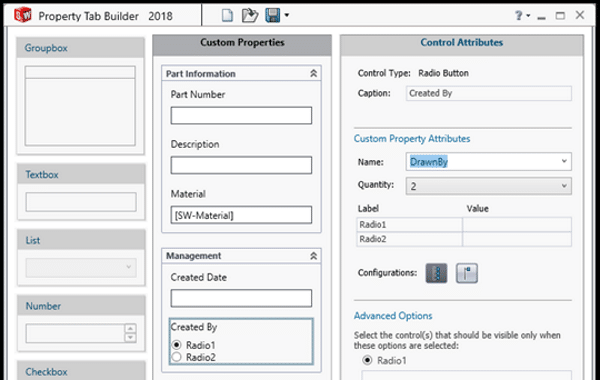Click the Description input field
Viewport: 600px width, 380px height.
[241, 165]
